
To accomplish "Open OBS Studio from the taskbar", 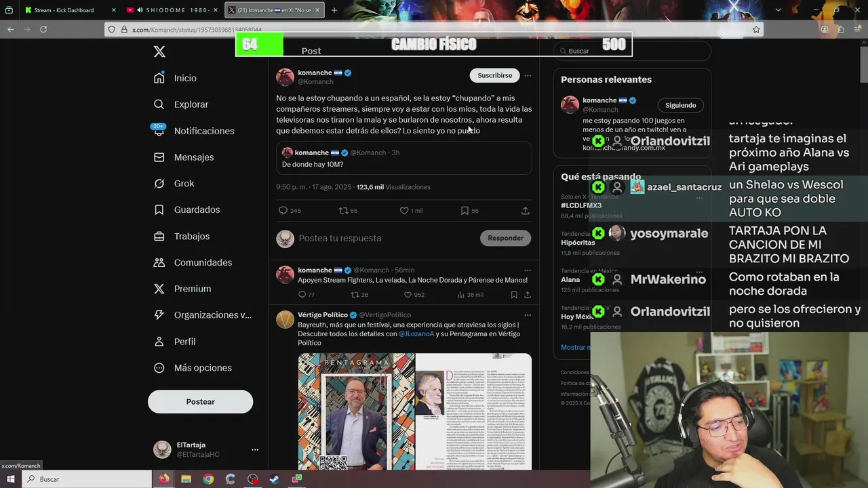I will pyautogui.click(x=252, y=479).
